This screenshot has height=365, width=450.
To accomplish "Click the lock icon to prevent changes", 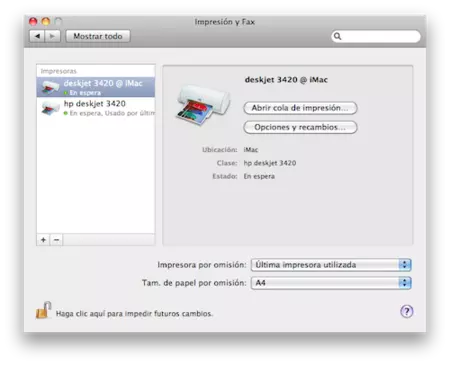I will coord(44,310).
